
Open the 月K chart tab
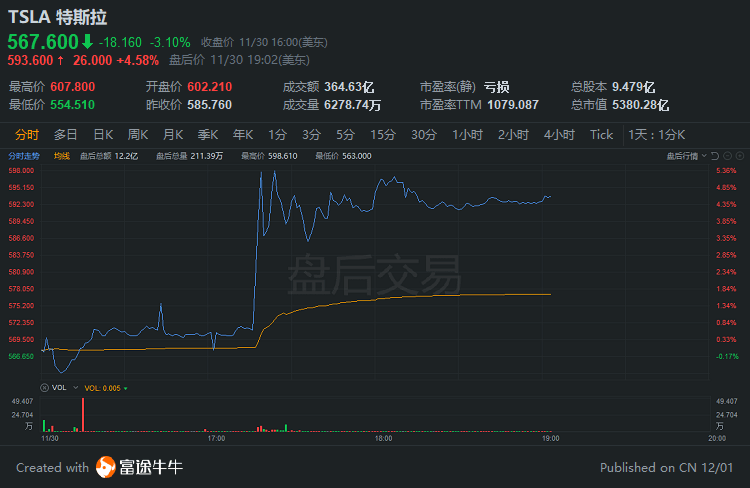pos(173,135)
